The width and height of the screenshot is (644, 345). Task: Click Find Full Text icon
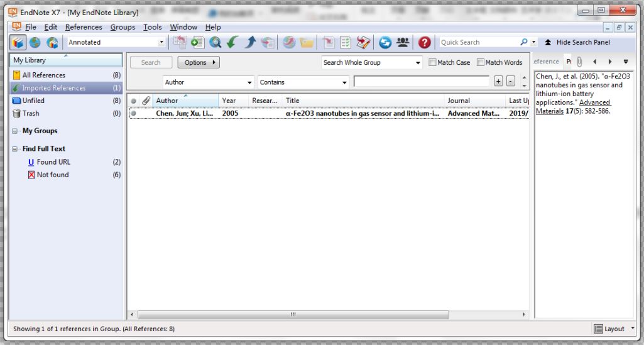[x=268, y=42]
